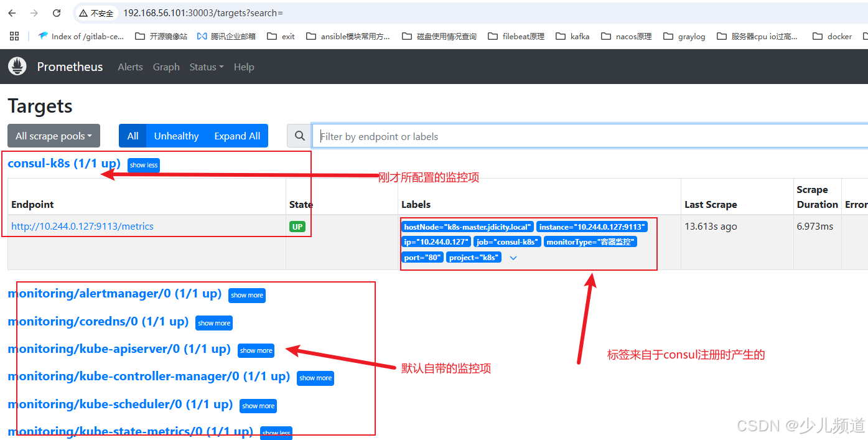Expand monitoring/kube-scheduler/0 with show more

(258, 406)
